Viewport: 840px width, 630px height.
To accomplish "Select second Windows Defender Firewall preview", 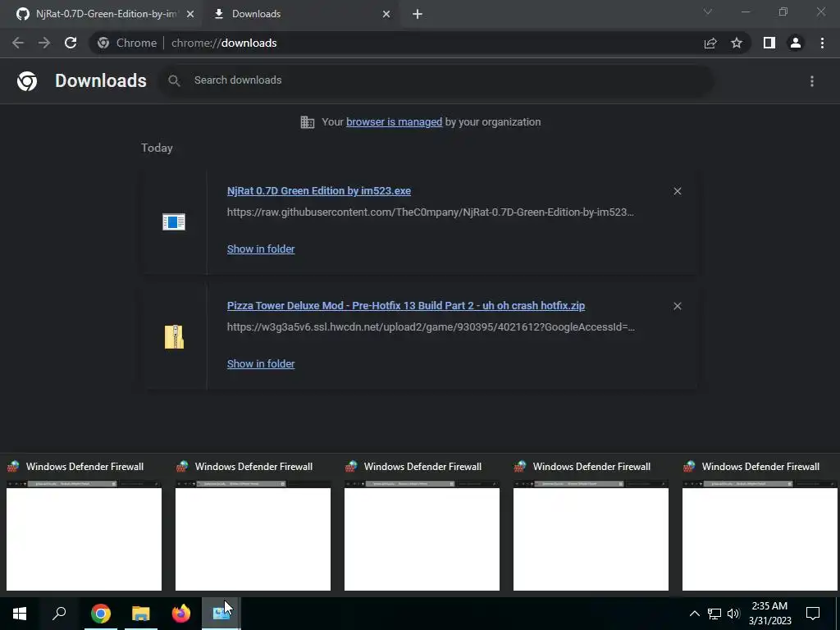I will [253, 525].
